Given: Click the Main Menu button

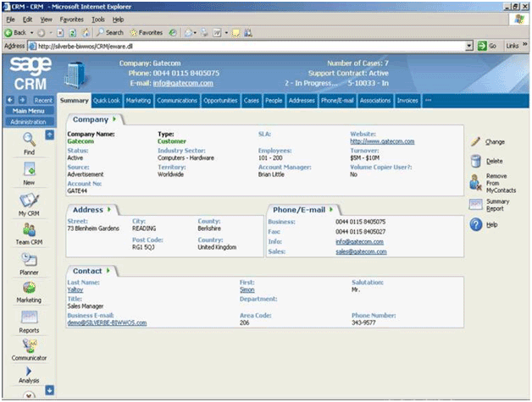Looking at the screenshot, I should pos(29,111).
